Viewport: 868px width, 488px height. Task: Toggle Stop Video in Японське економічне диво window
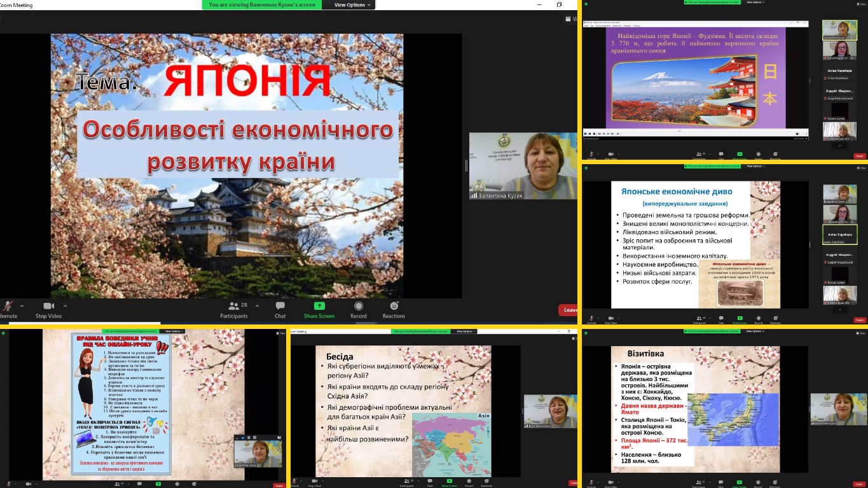tap(611, 319)
